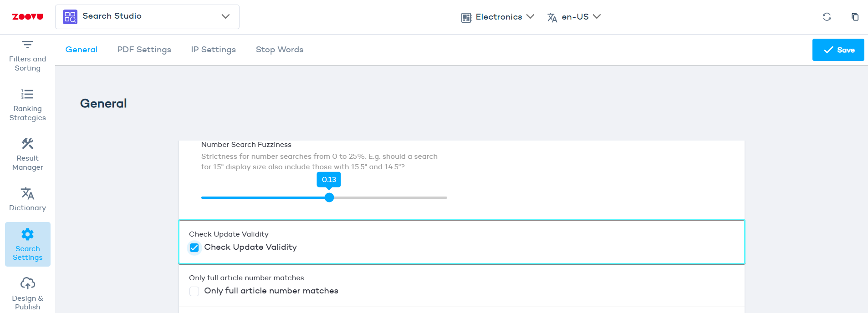Click the Save button
Viewport: 868px width, 313px height.
pyautogui.click(x=838, y=50)
